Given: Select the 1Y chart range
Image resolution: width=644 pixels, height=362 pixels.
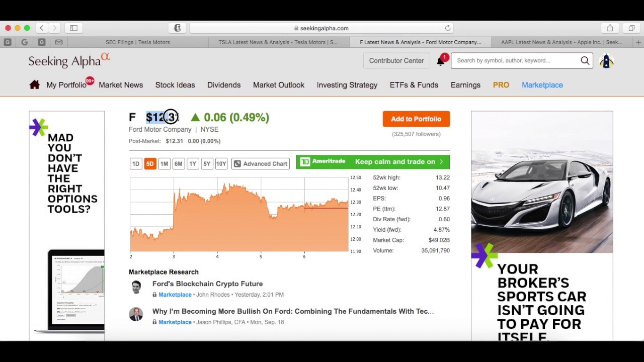Looking at the screenshot, I should click(x=193, y=164).
